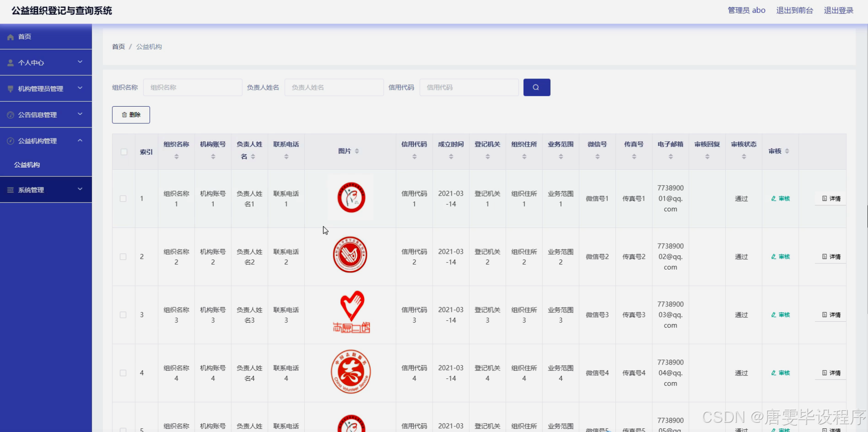Open the logo image in row 1
Image resolution: width=868 pixels, height=432 pixels.
click(x=351, y=198)
